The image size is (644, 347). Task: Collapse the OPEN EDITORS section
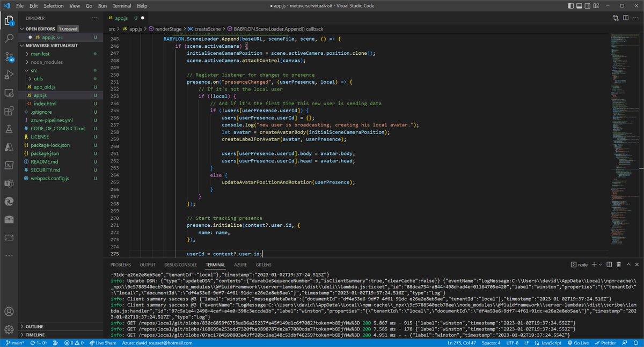40,28
